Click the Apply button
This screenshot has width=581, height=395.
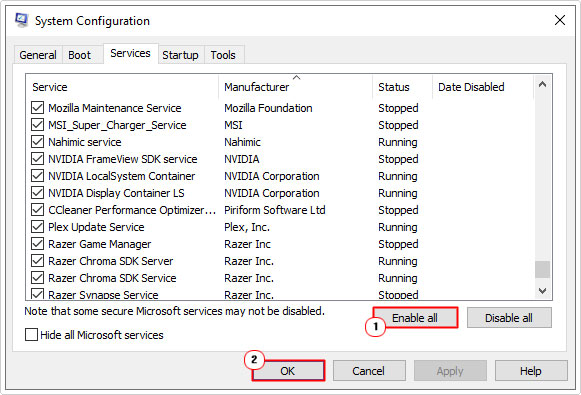[450, 371]
